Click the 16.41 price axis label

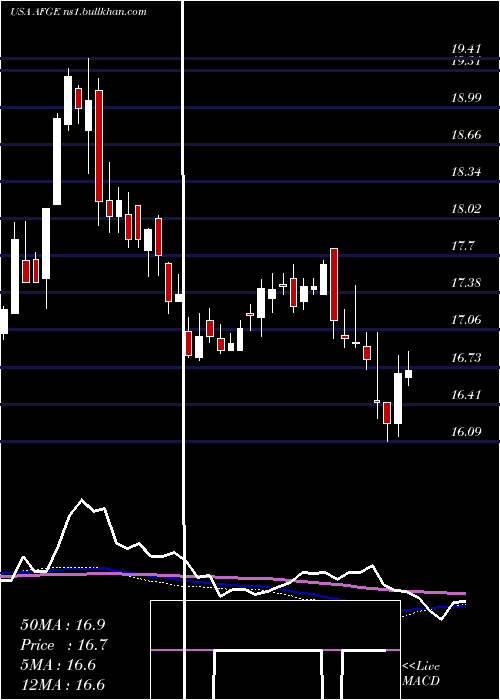point(466,395)
